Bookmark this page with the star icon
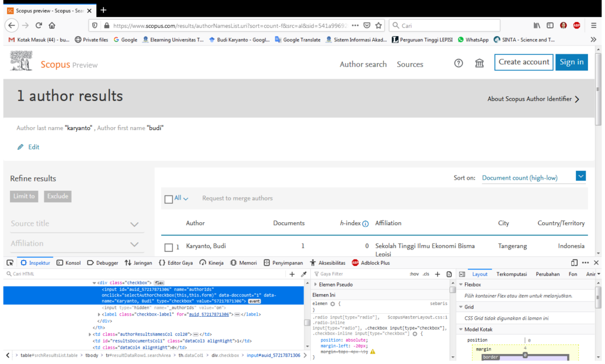The width and height of the screenshot is (605, 364). coord(379,25)
